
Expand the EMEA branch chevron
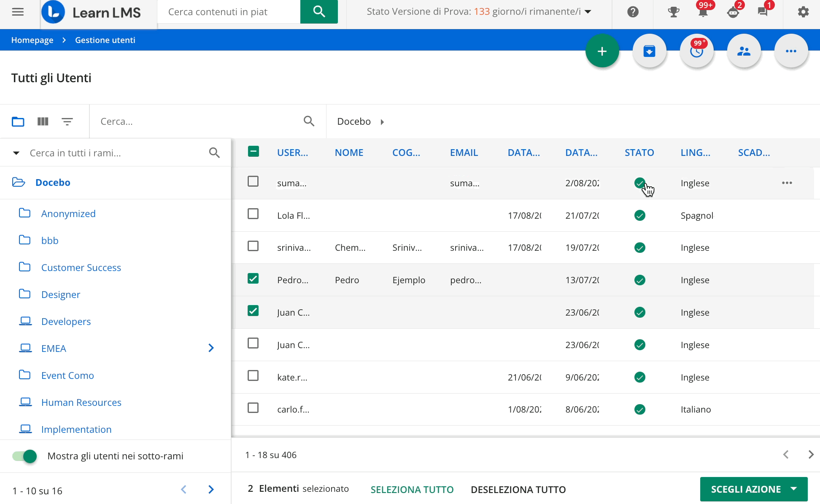211,348
